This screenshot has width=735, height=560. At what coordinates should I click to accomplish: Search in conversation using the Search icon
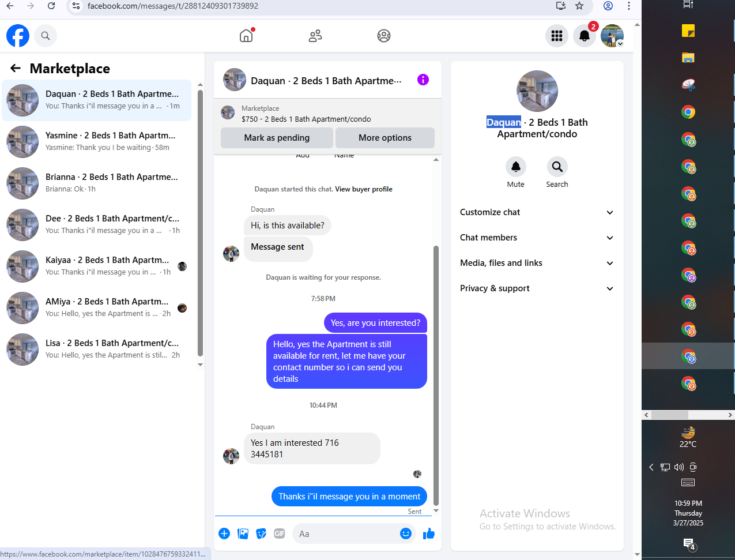tap(557, 167)
